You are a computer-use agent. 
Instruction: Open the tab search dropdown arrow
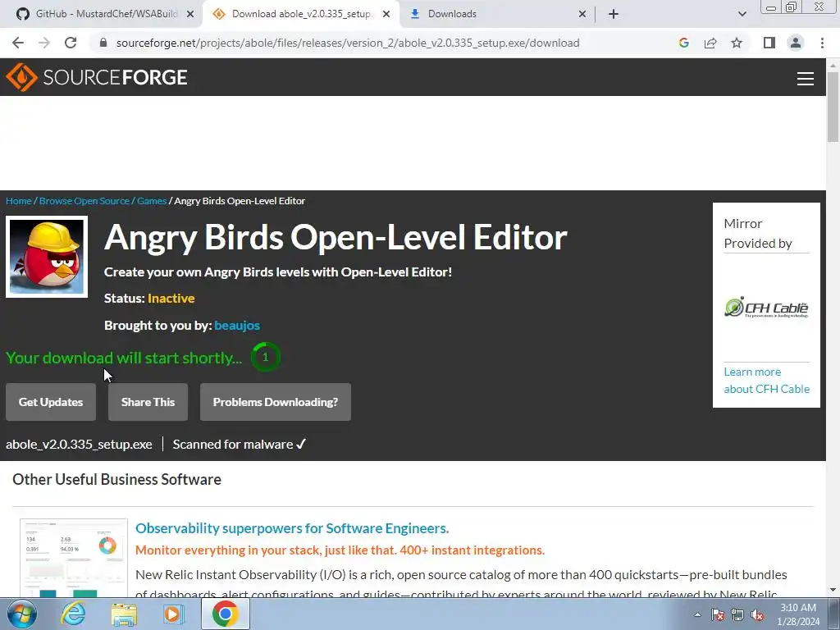(742, 15)
